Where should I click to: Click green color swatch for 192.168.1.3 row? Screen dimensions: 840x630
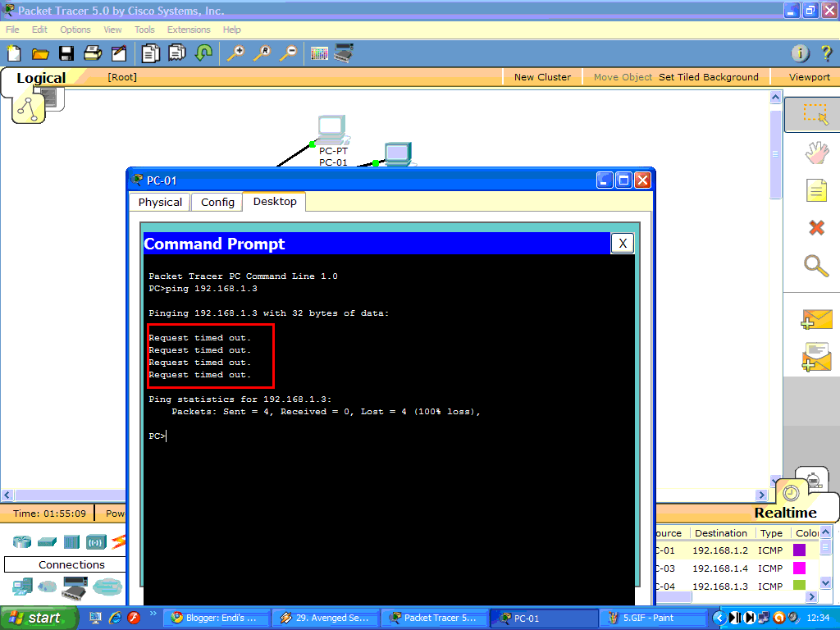pos(799,586)
